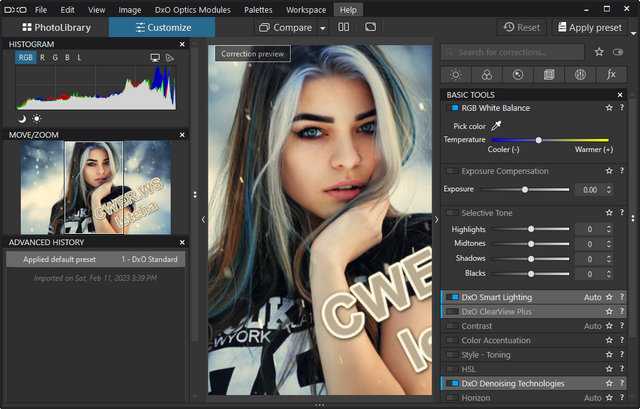This screenshot has width=640, height=409.
Task: Enable the Exposure Compensation switch
Action: pyautogui.click(x=453, y=171)
